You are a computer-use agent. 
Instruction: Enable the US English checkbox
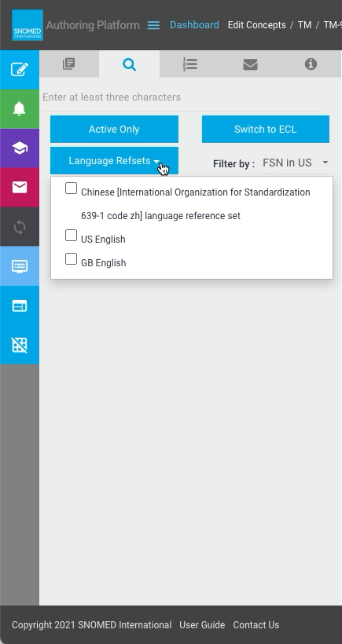click(71, 236)
